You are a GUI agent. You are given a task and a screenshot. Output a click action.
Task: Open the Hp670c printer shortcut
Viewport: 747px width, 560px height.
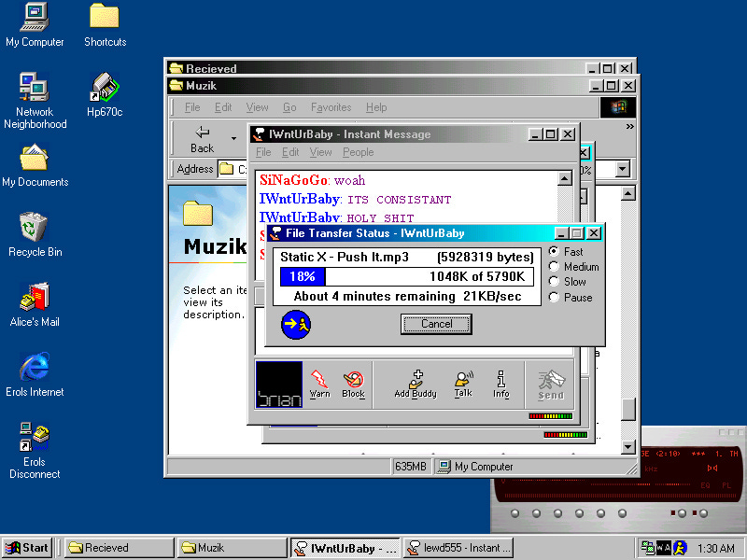pos(105,95)
